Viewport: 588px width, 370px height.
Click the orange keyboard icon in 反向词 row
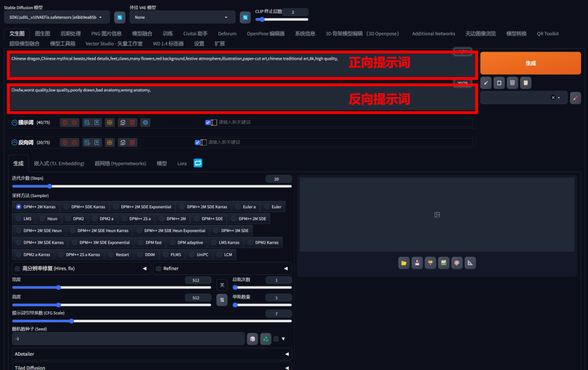[109, 142]
